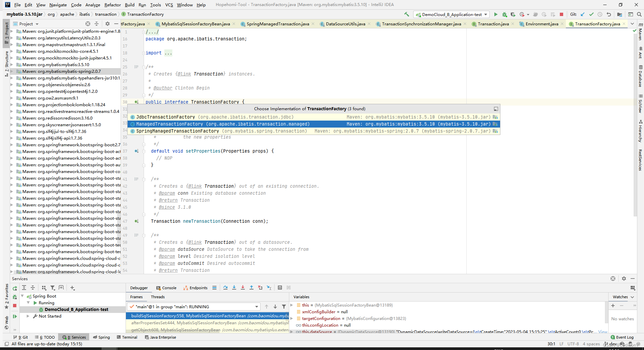Screen dimensions: 644x350
Task: Open Terminal tool window button
Action: coord(127,337)
